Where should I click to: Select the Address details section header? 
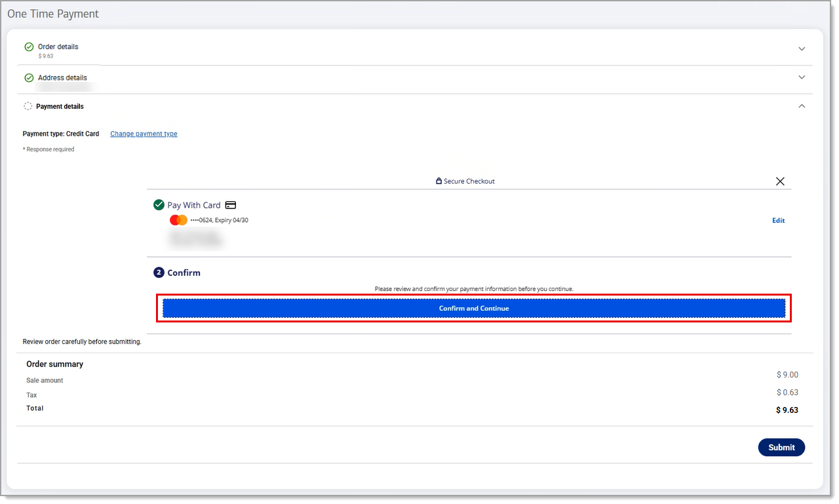pos(62,78)
